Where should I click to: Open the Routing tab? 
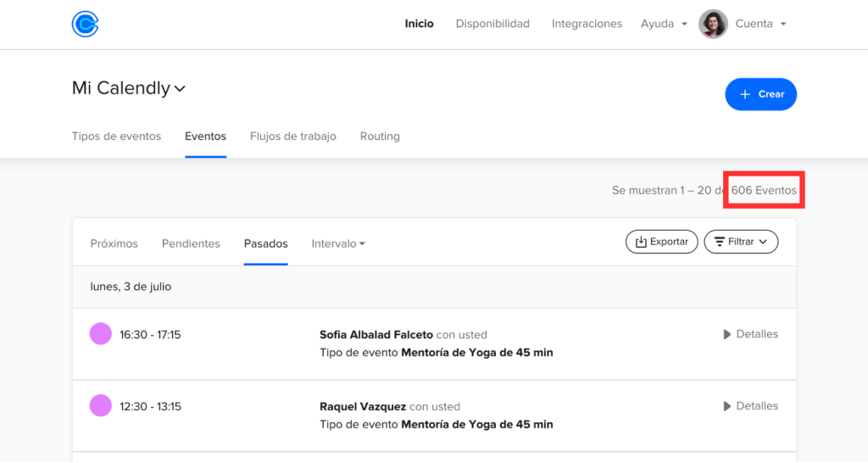pos(380,136)
